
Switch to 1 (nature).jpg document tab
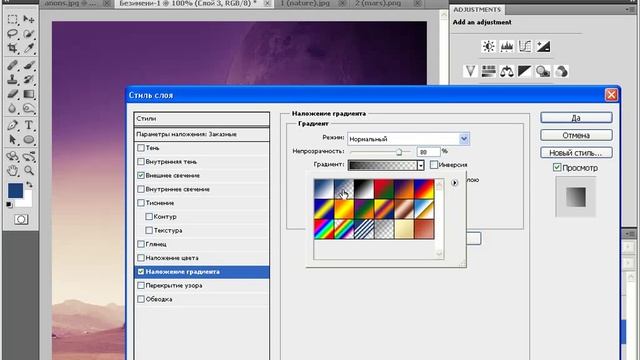tap(305, 3)
